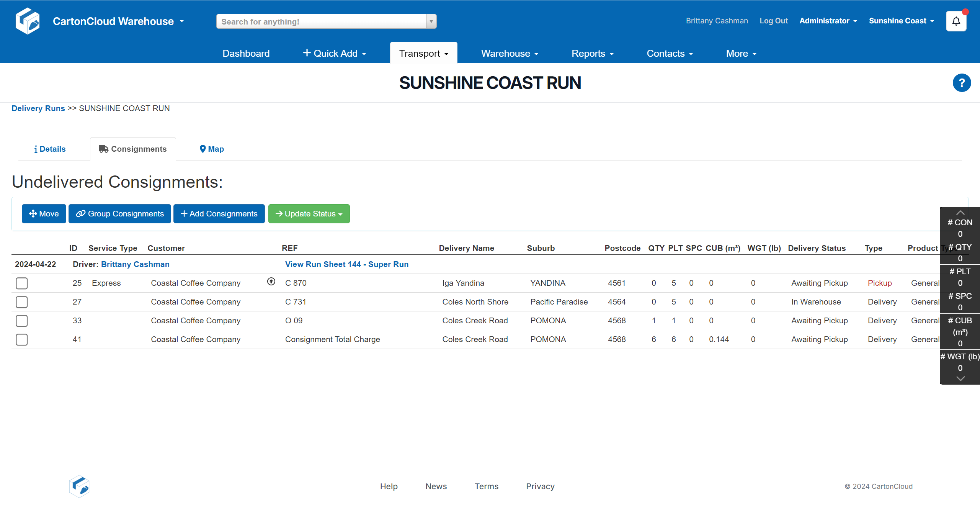Click the CartonCloud logo in footer
Viewport: 980px width, 516px height.
(x=79, y=486)
